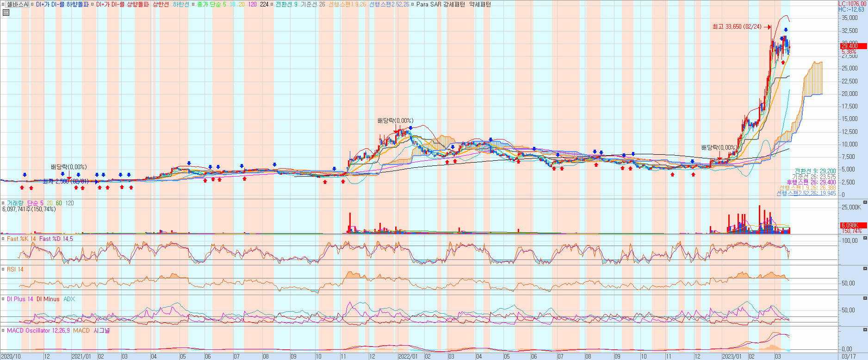Select the Fast %K 14 label
The height and width of the screenshot is (360, 868).
click(21, 239)
